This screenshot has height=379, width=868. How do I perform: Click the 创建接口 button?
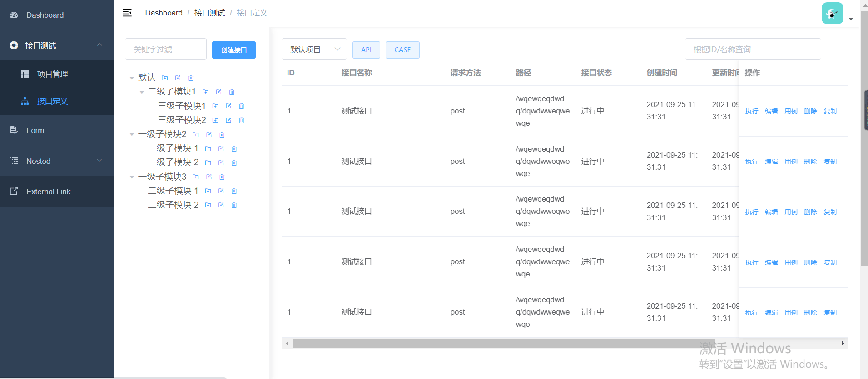[234, 50]
